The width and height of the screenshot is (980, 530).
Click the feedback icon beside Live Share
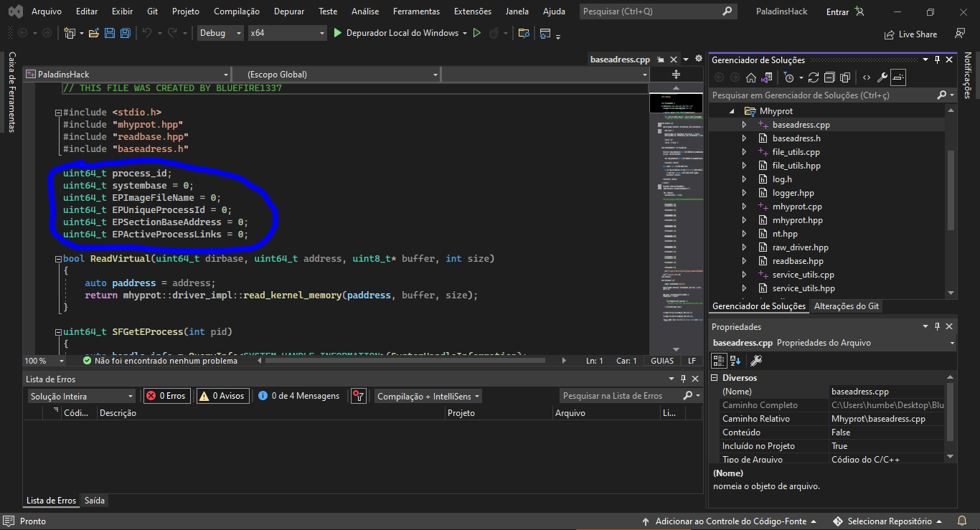[x=960, y=33]
